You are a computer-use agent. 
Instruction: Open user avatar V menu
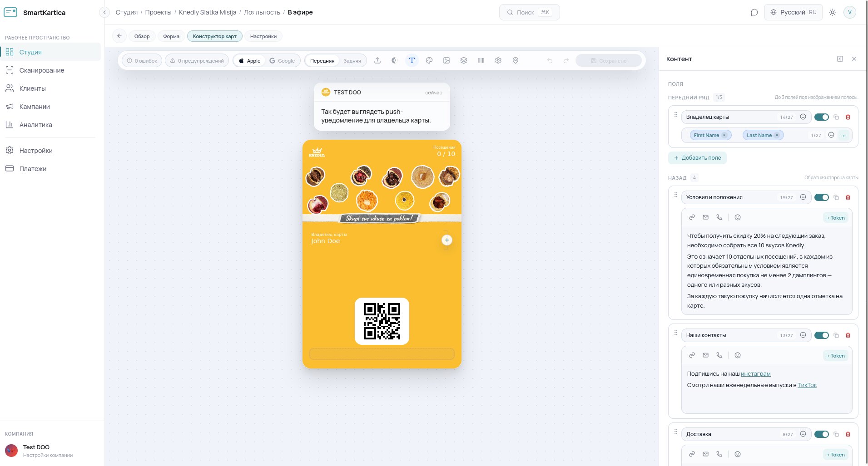pos(850,12)
